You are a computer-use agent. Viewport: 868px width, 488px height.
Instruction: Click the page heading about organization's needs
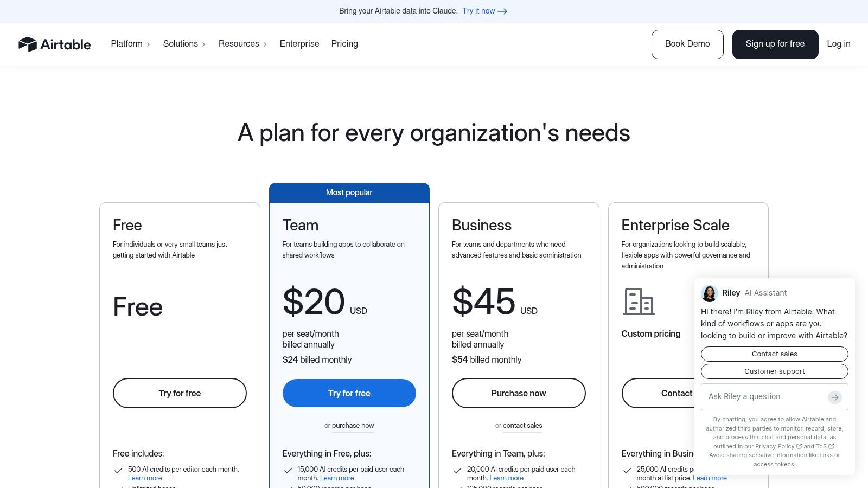[434, 133]
